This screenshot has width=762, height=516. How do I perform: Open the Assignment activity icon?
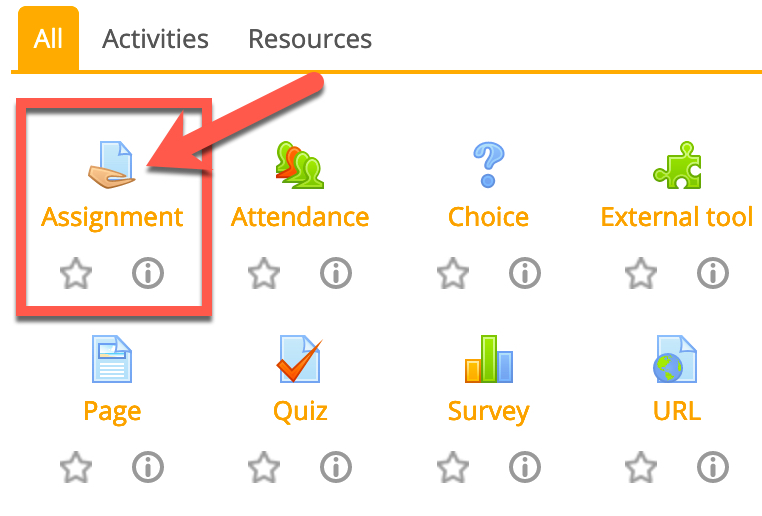(x=111, y=165)
